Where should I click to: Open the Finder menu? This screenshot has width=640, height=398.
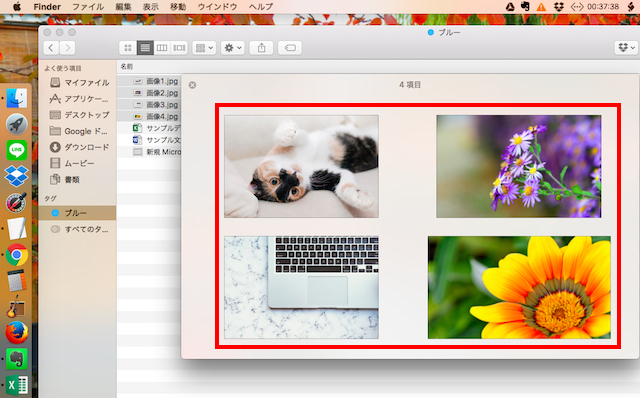(x=47, y=7)
